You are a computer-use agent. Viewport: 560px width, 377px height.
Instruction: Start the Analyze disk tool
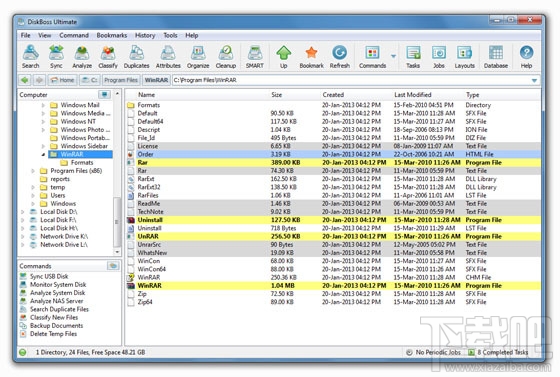82,57
